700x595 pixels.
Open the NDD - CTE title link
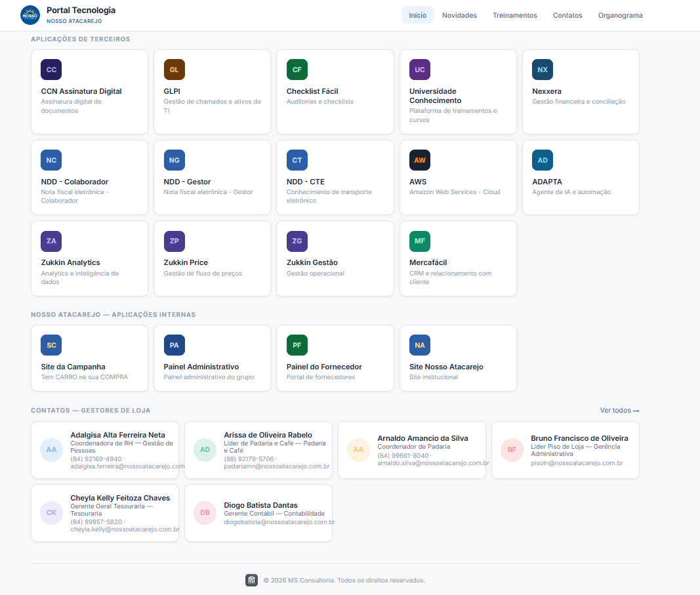point(305,182)
